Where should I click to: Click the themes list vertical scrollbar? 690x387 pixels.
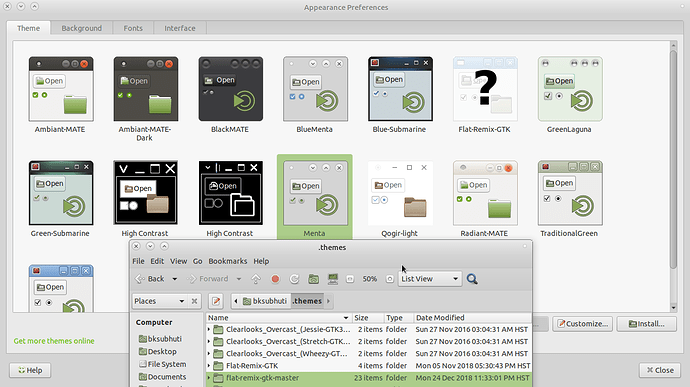click(x=673, y=158)
